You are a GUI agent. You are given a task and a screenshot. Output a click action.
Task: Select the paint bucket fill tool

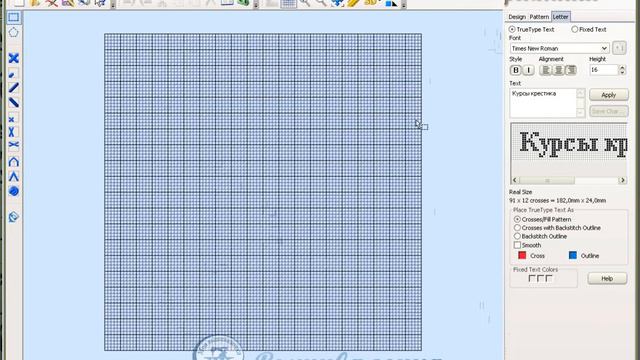coord(13,217)
